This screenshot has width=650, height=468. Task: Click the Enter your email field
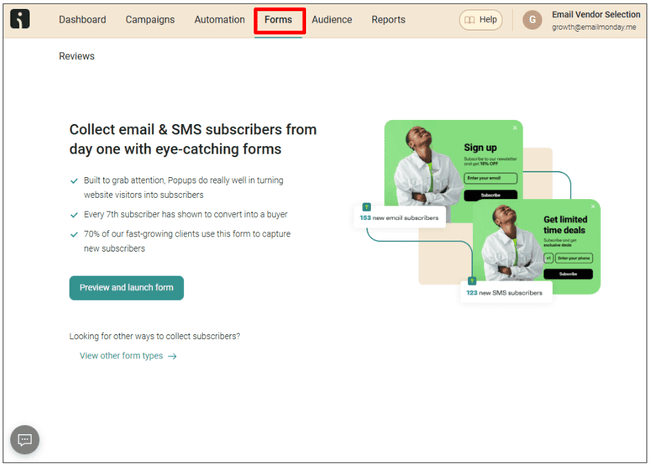pos(490,178)
